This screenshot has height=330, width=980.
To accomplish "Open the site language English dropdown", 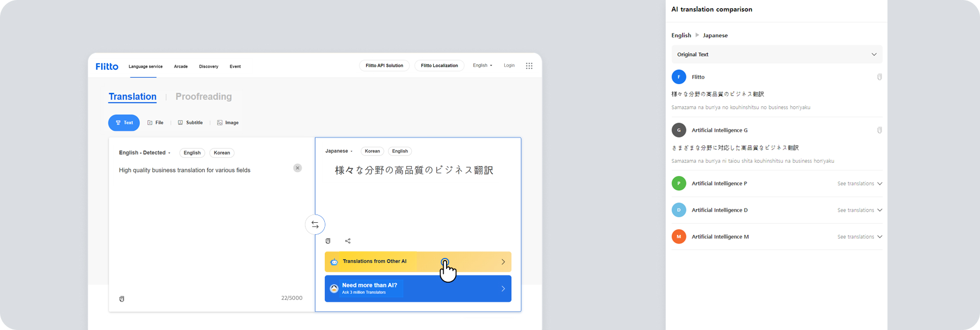I will (x=482, y=65).
